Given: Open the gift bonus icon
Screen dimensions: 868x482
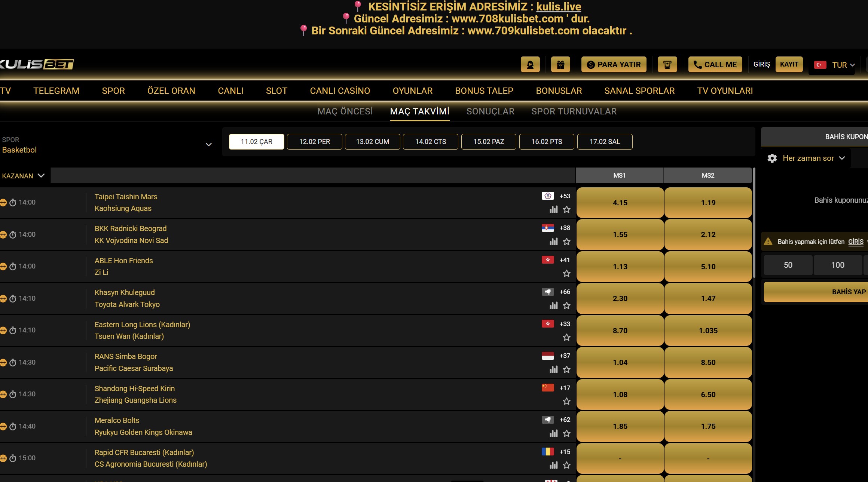Looking at the screenshot, I should click(560, 65).
